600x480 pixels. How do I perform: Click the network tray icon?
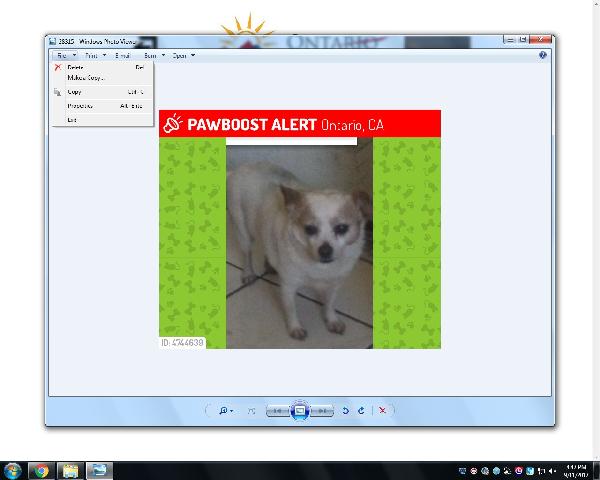pyautogui.click(x=541, y=471)
